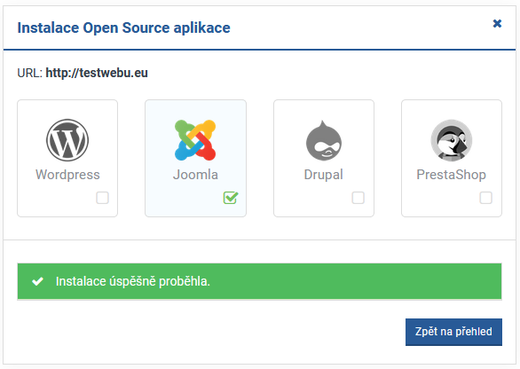Tick the Wordpress checkbox

click(x=102, y=197)
